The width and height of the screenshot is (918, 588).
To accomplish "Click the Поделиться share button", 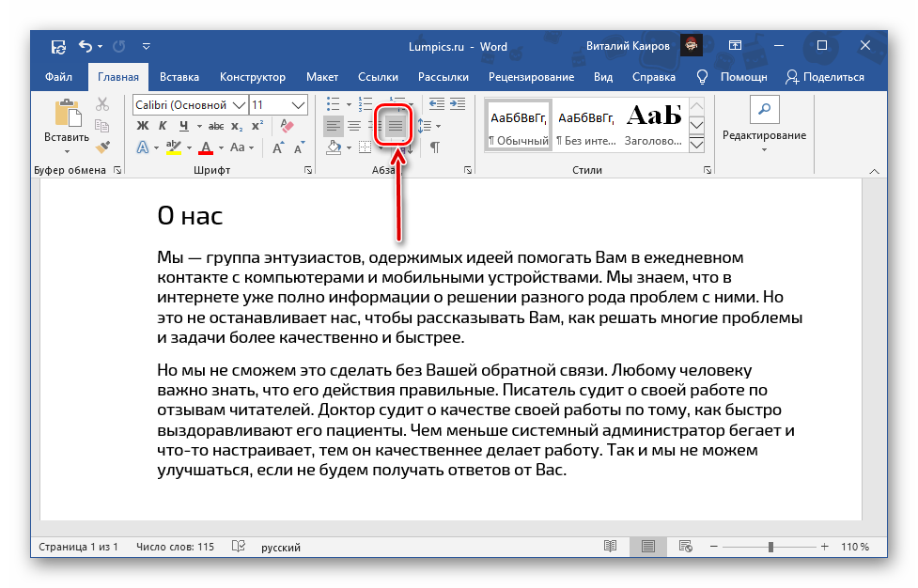I will pos(825,77).
